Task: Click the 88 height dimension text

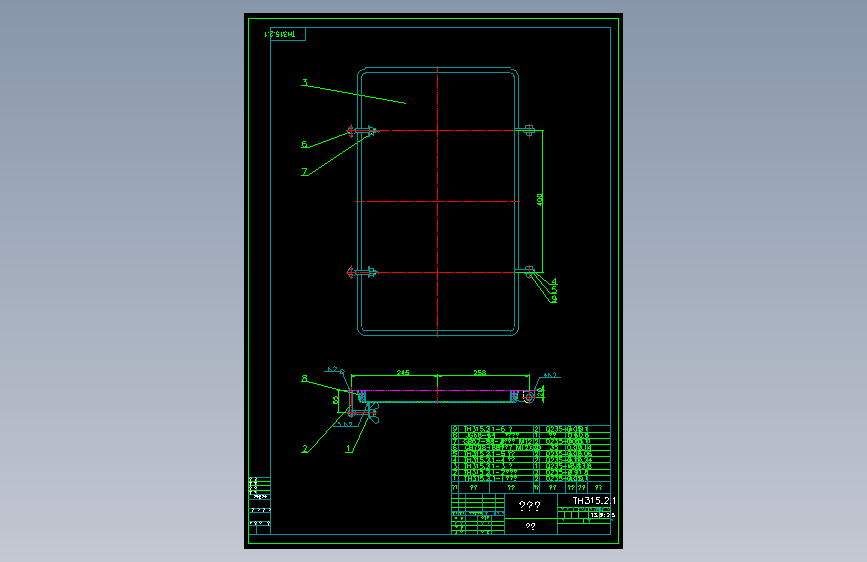Action: 336,399
